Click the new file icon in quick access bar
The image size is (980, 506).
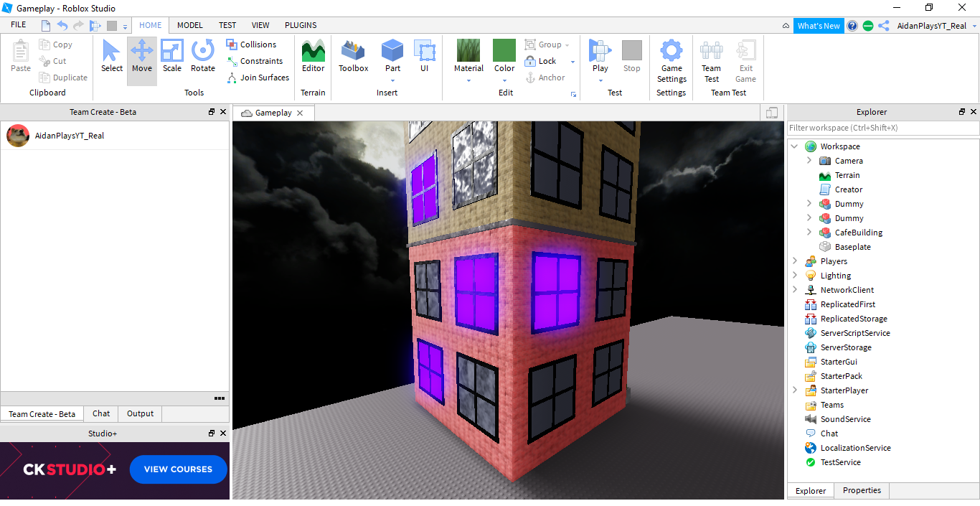coord(46,25)
